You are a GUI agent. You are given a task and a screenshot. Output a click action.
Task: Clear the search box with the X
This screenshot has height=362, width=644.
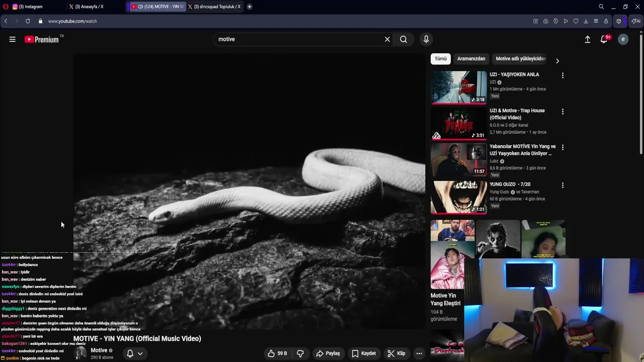pyautogui.click(x=387, y=39)
